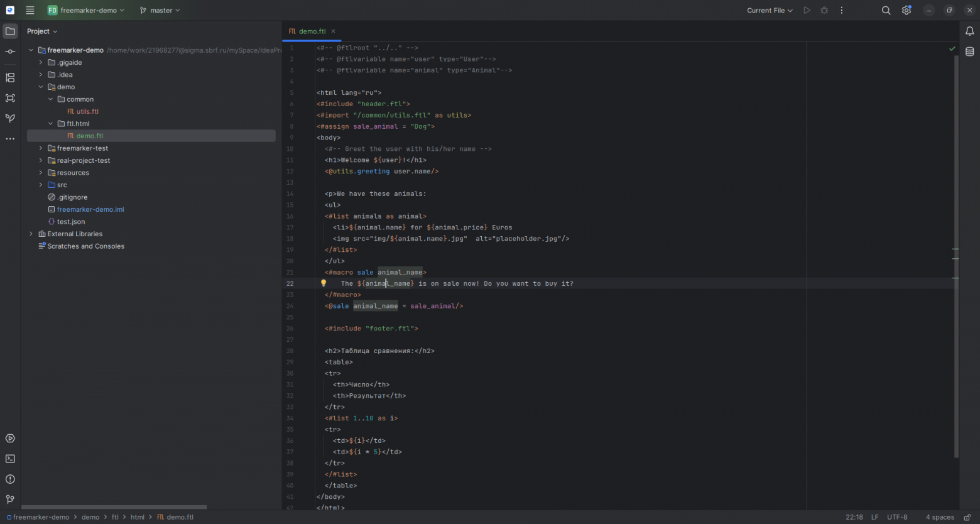Open the Git tool window icon
The image size is (980, 524).
(10, 499)
